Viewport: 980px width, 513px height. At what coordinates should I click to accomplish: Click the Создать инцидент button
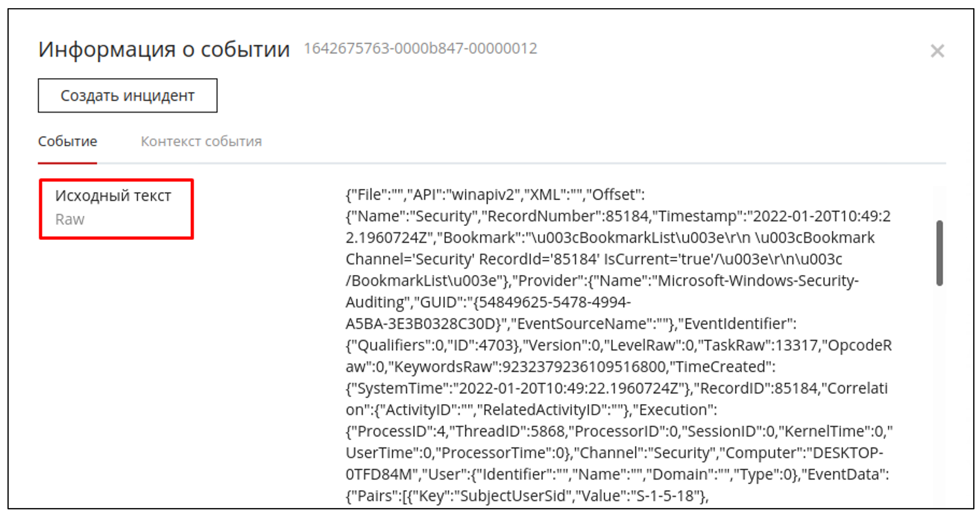tap(127, 96)
